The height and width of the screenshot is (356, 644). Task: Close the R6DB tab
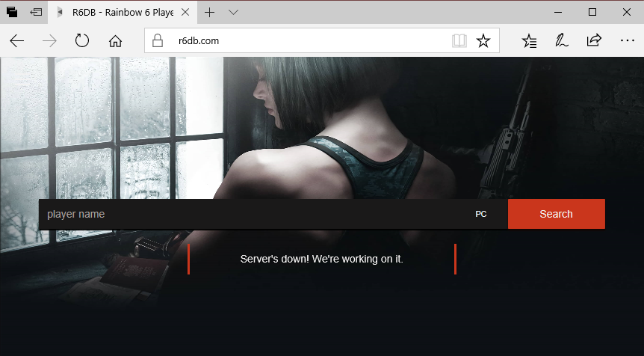coord(185,12)
